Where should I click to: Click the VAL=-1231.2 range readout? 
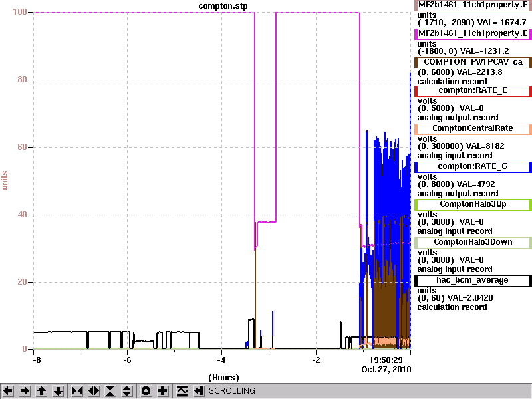pos(463,51)
